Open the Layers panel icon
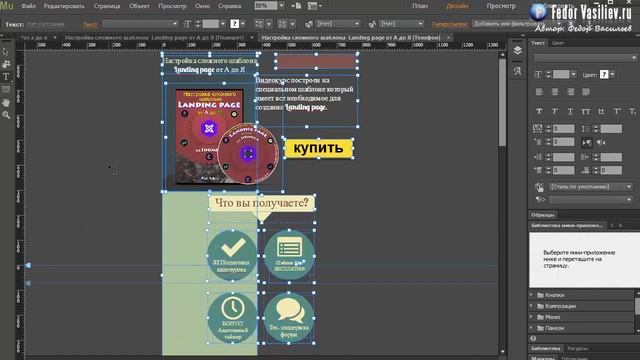 (518, 50)
